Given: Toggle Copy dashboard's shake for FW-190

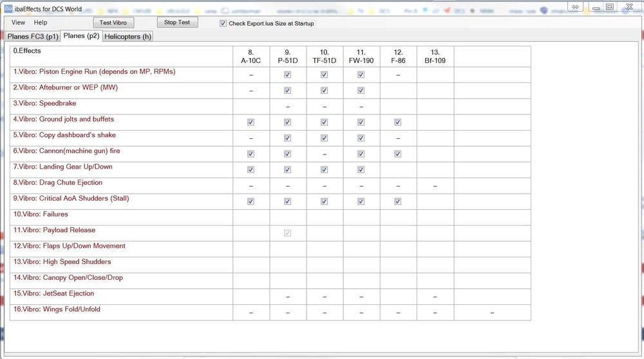Looking at the screenshot, I should tap(361, 138).
